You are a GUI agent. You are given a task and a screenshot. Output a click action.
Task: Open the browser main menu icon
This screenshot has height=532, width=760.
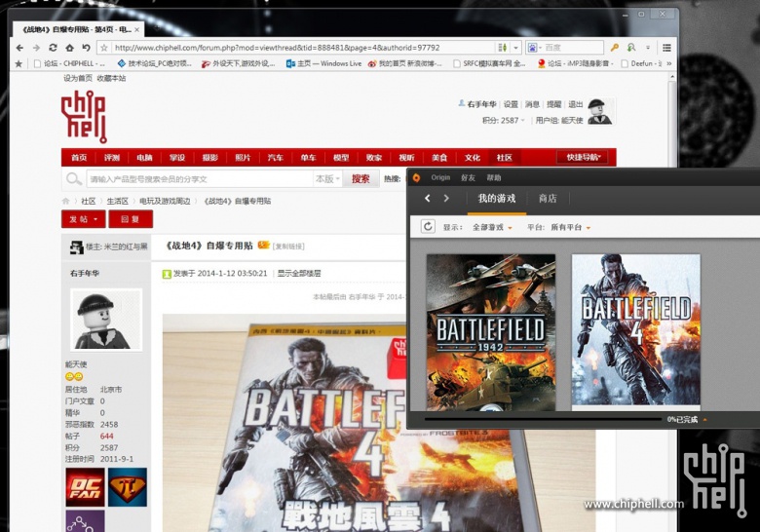(x=666, y=48)
